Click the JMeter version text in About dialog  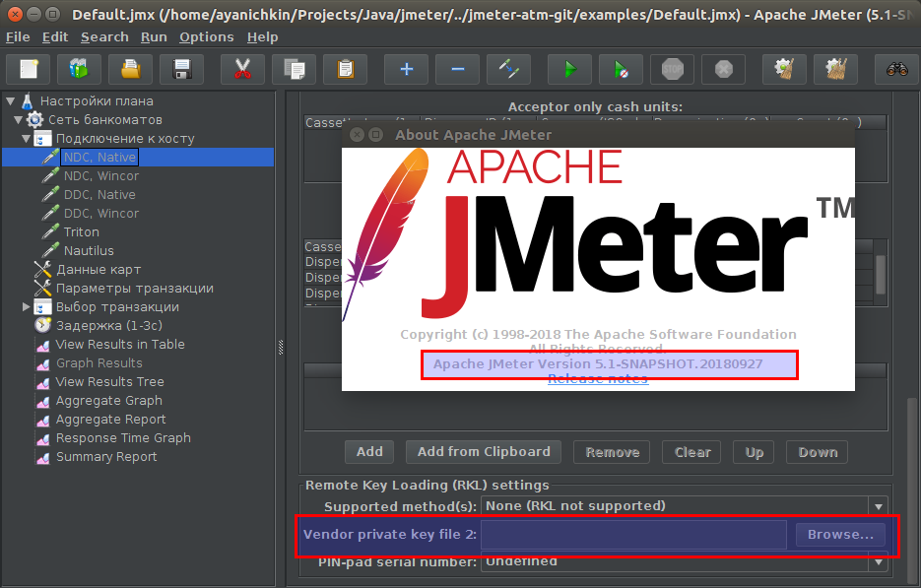(x=598, y=364)
